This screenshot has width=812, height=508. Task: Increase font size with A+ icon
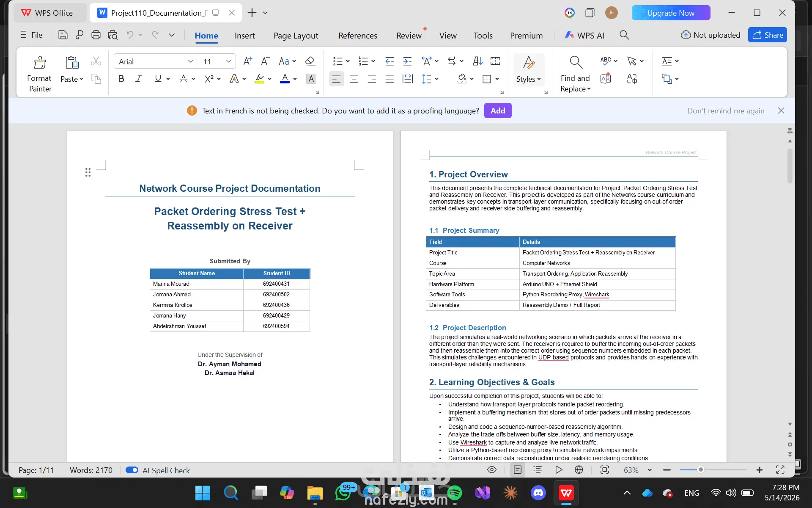point(248,61)
